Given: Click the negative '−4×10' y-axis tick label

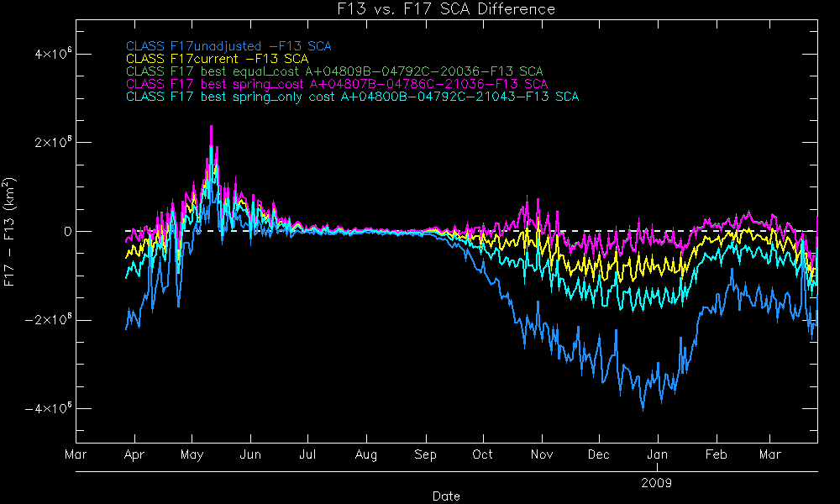Looking at the screenshot, I should click(x=49, y=408).
